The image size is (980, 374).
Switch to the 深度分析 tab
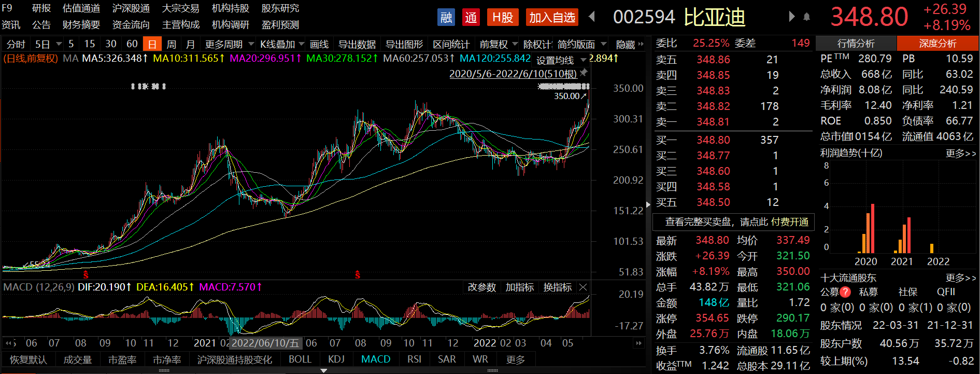938,44
